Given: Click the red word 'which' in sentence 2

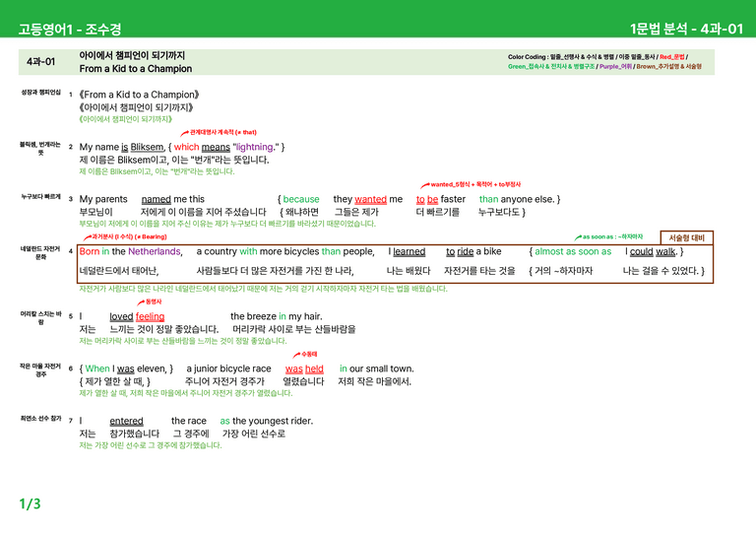Looking at the screenshot, I should (187, 147).
